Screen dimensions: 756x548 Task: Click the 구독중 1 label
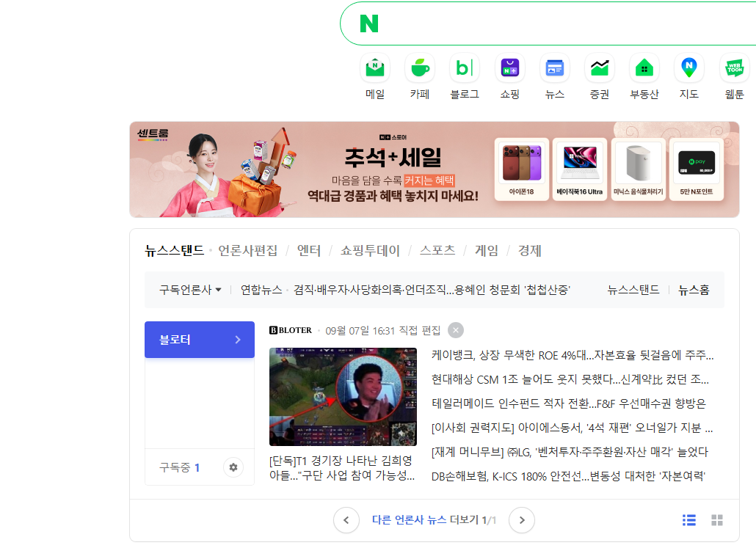[179, 467]
